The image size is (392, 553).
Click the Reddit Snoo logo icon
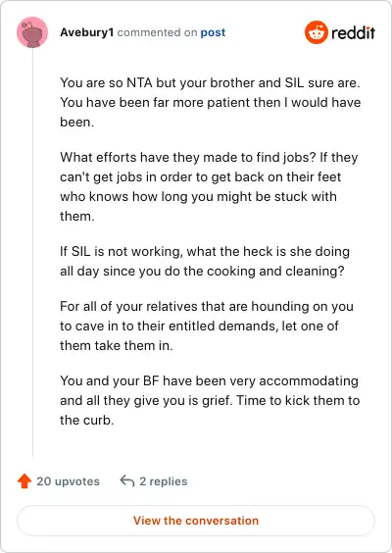[x=317, y=32]
